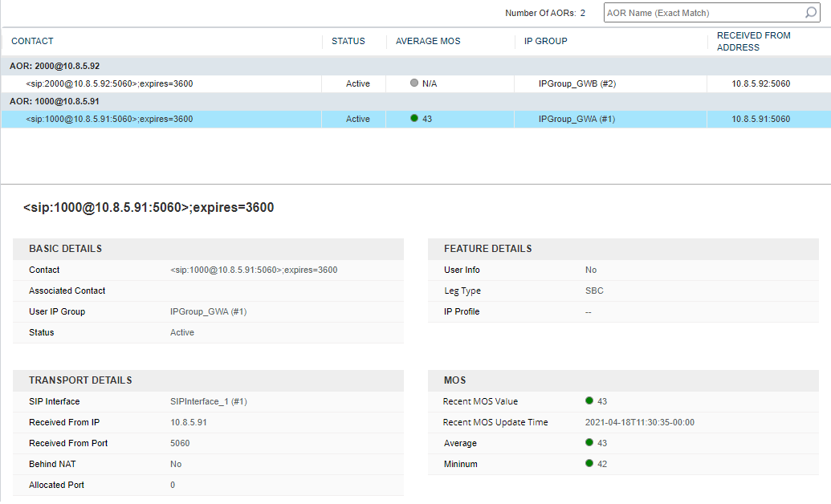831x504 pixels.
Task: Collapse the AOR: 2000@10.8.5.92 group
Action: click(x=55, y=66)
